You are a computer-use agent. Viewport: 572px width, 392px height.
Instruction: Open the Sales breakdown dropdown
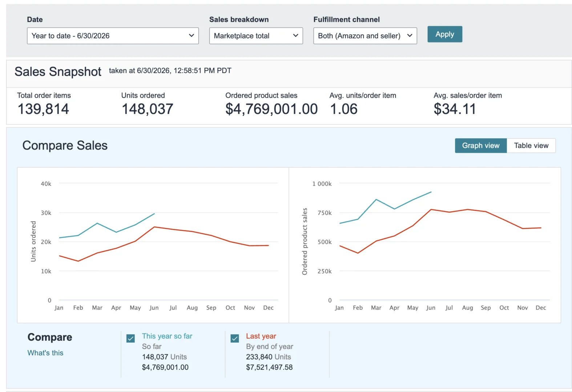click(256, 36)
